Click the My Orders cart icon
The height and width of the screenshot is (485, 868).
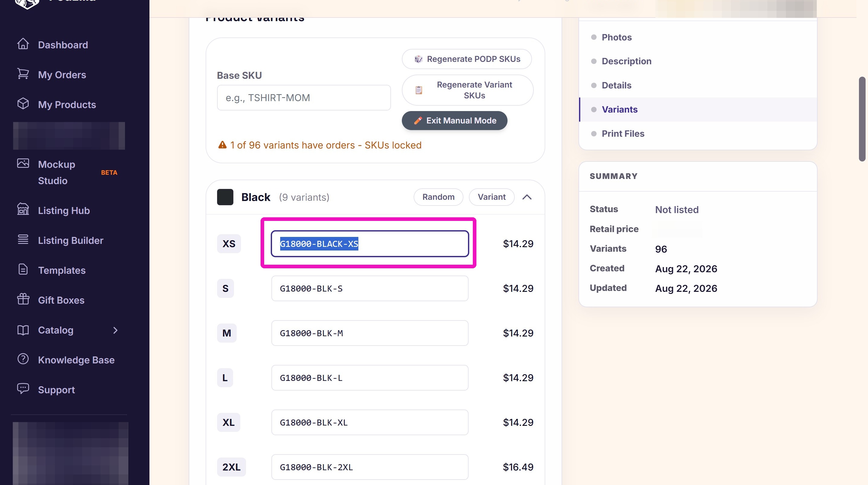tap(23, 74)
